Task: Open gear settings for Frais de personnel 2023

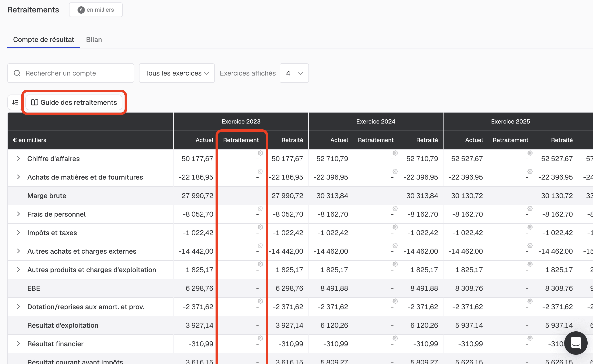Action: [x=260, y=209]
